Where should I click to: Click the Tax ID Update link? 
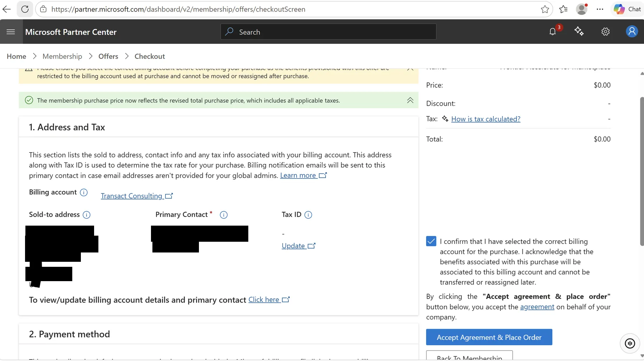tap(299, 246)
